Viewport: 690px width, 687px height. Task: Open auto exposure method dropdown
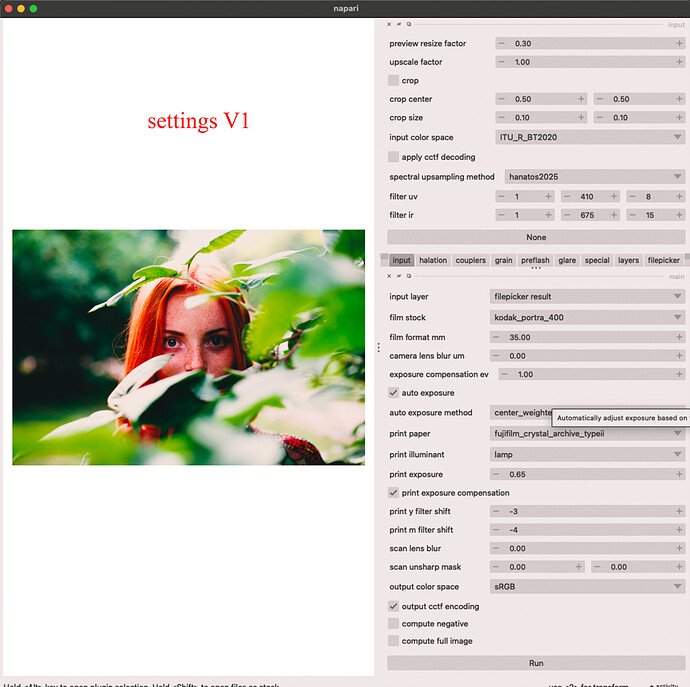coord(521,412)
